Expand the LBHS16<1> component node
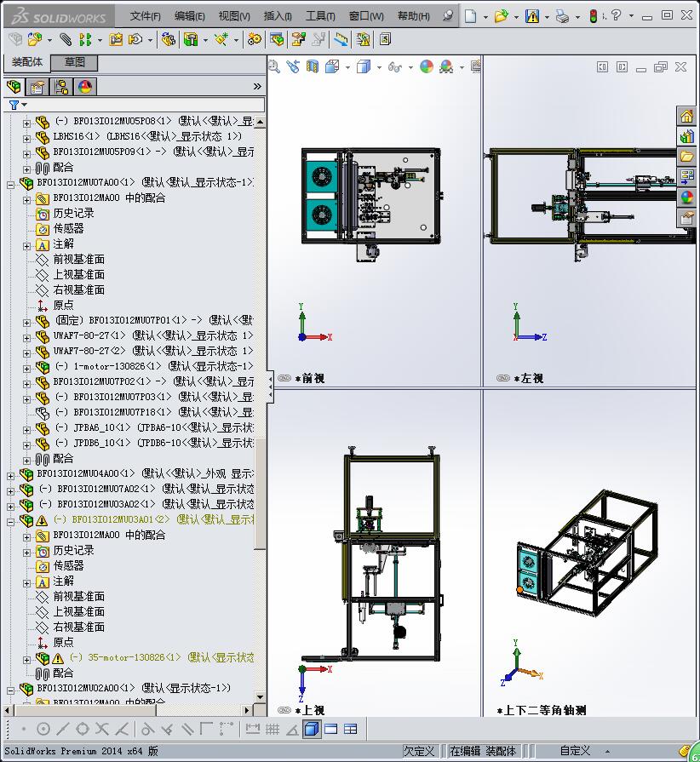This screenshot has height=762, width=700. pyautogui.click(x=26, y=139)
